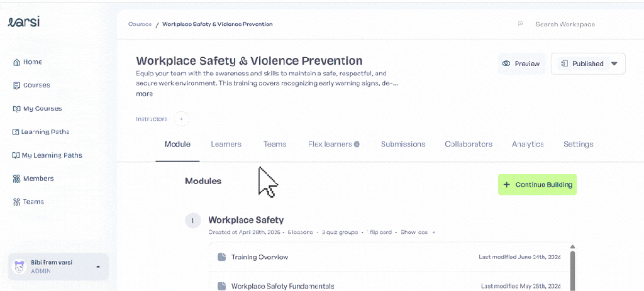The width and height of the screenshot is (644, 291).
Task: Click the Courses breadcrumb link
Action: point(140,24)
